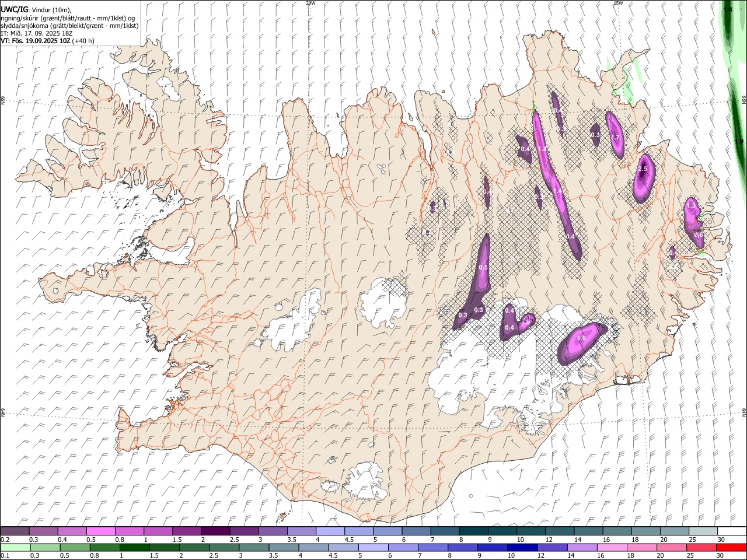Click the 'slydda/snjókoma' legend description line
The width and height of the screenshot is (747, 560).
click(x=69, y=26)
